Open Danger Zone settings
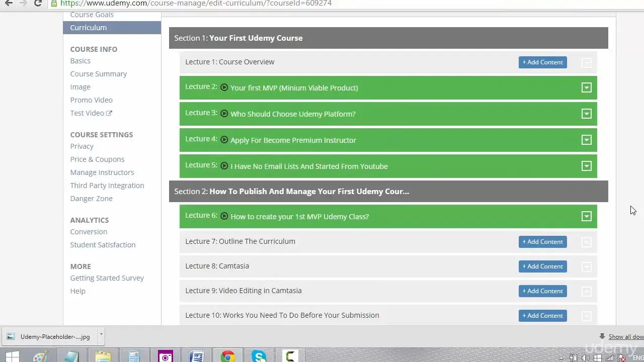 pyautogui.click(x=91, y=199)
